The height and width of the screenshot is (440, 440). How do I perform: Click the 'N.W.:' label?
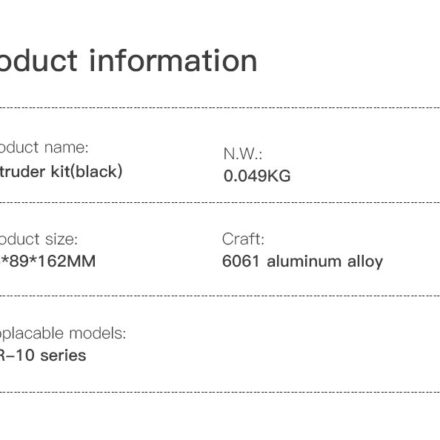click(x=243, y=154)
